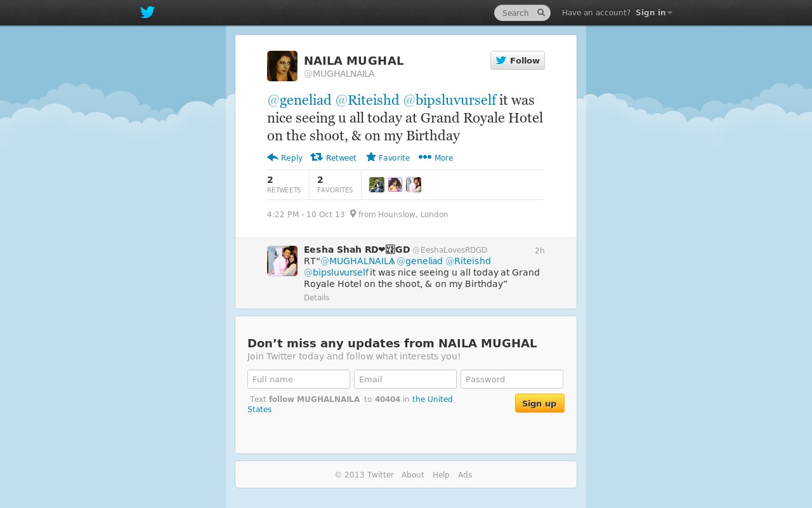This screenshot has height=508, width=812.
Task: Click "Don't miss any updates" heading
Action: (392, 344)
